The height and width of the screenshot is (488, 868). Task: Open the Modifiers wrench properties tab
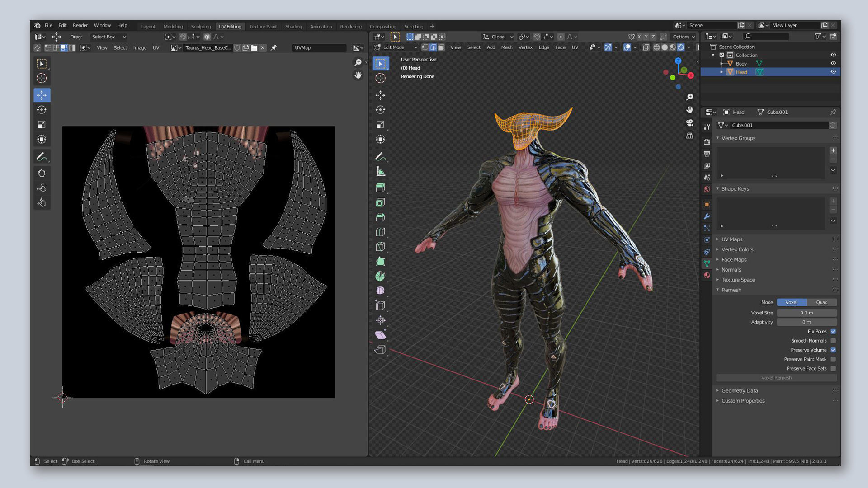click(707, 216)
